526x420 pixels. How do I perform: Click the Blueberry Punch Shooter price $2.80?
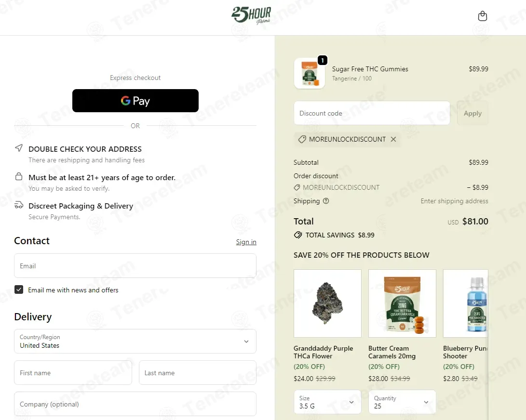tap(451, 379)
